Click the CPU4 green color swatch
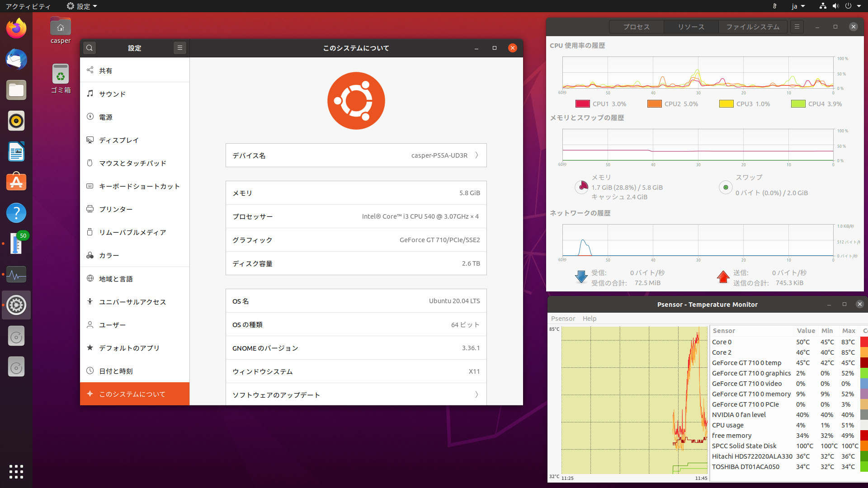The height and width of the screenshot is (488, 868). (798, 104)
